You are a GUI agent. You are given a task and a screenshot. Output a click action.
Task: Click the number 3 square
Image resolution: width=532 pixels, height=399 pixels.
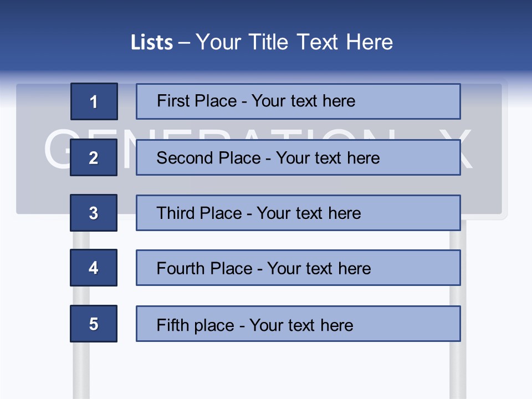(x=93, y=213)
